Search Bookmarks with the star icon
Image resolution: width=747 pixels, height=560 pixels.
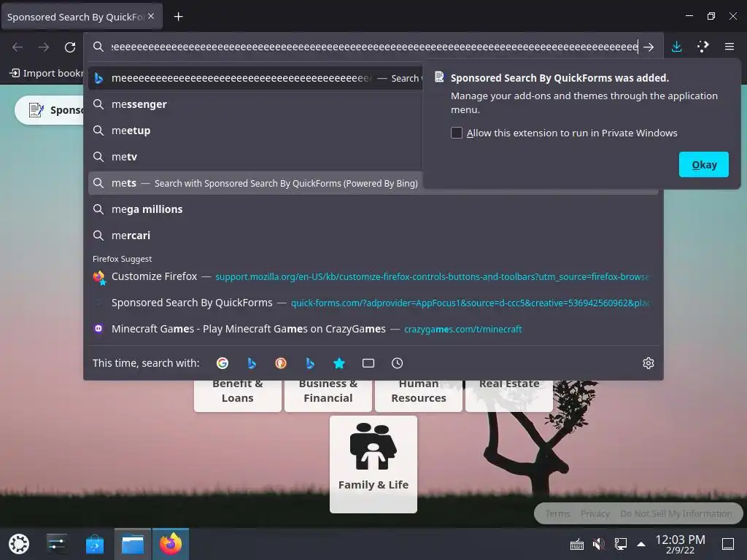[x=338, y=363]
